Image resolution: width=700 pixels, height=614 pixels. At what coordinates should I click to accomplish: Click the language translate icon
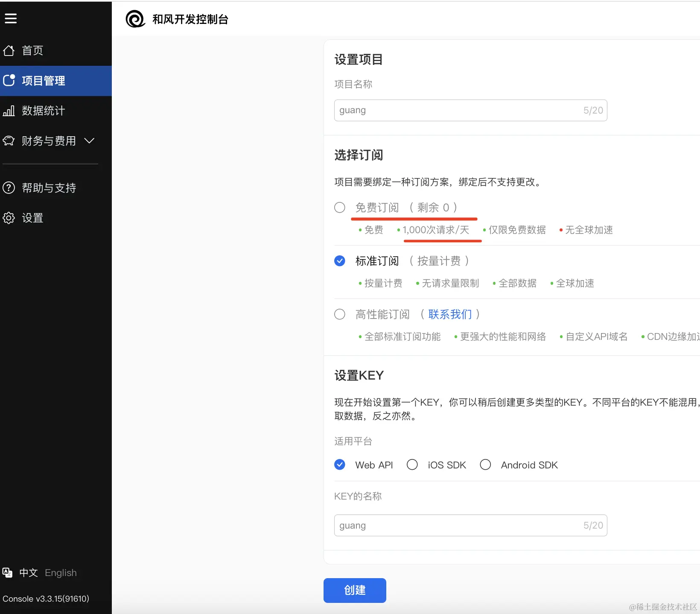(x=8, y=573)
